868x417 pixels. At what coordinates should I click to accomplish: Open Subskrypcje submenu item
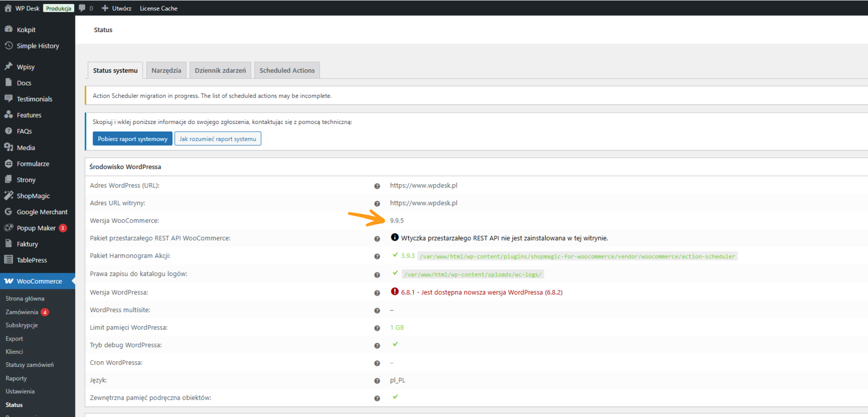(x=22, y=325)
